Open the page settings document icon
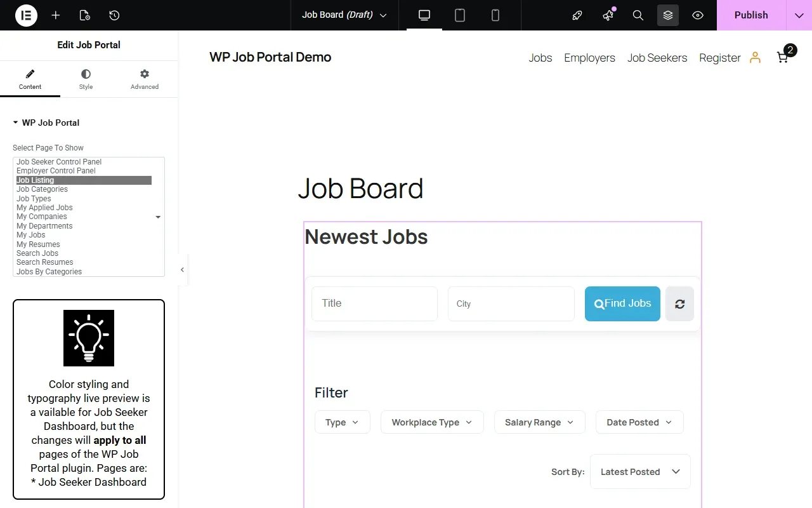The image size is (812, 508). point(85,15)
